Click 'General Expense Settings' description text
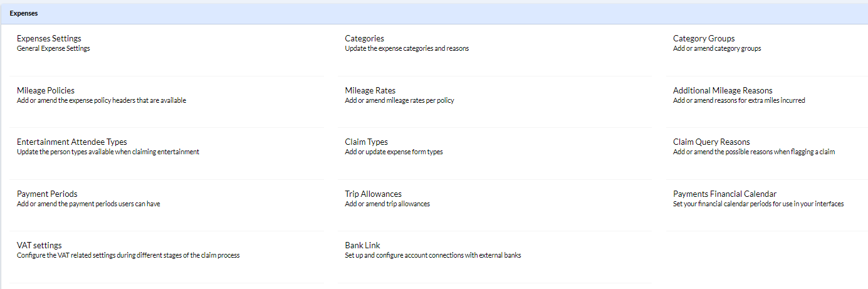Viewport: 868px width, 289px height. pos(53,49)
